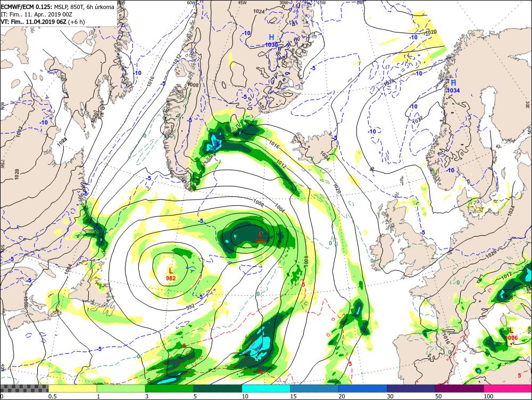Click the '(+6 h)' forecast lead label
532x400 pixels.
pyautogui.click(x=77, y=22)
